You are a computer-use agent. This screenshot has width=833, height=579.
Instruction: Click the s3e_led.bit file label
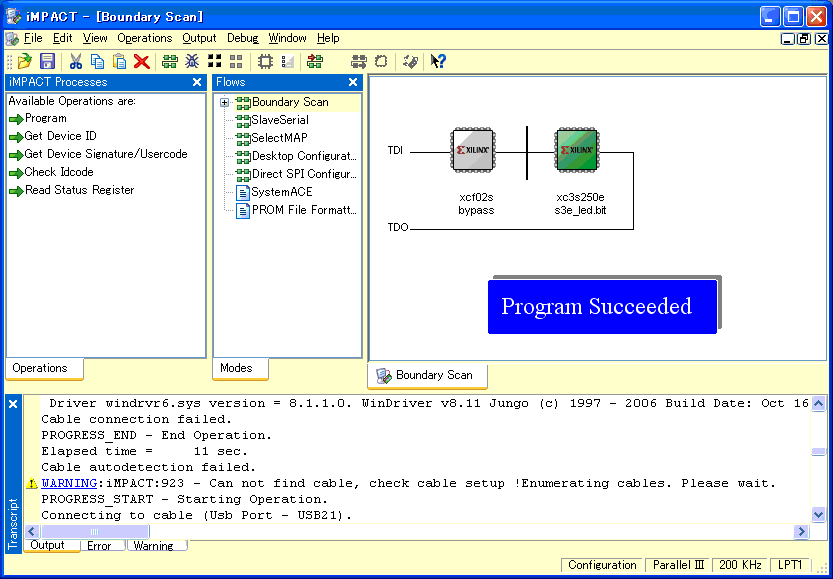[580, 210]
